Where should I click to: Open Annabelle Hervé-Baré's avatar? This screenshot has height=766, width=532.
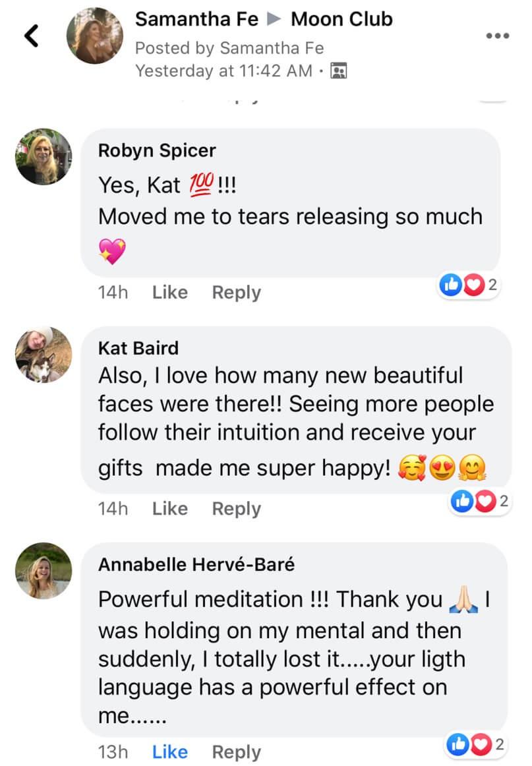click(44, 570)
